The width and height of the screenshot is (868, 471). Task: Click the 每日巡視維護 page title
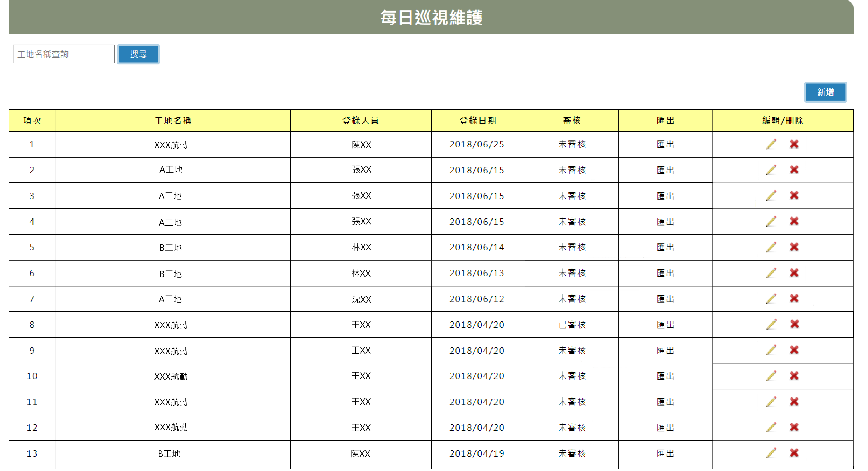431,17
